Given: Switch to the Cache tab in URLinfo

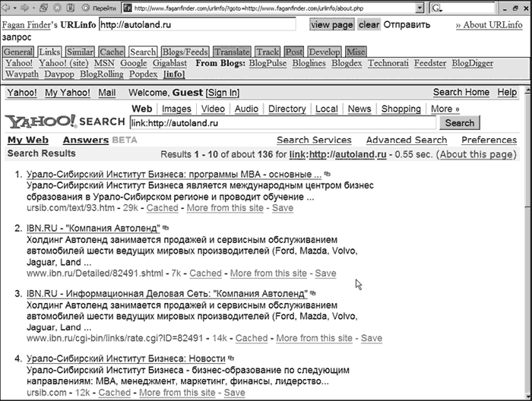Looking at the screenshot, I should pos(112,52).
